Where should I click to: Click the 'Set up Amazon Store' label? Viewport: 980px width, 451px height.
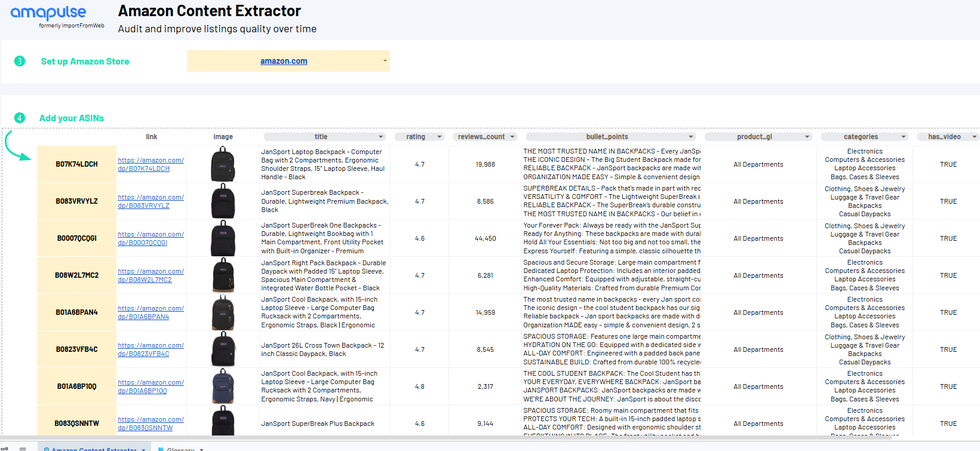coord(85,62)
